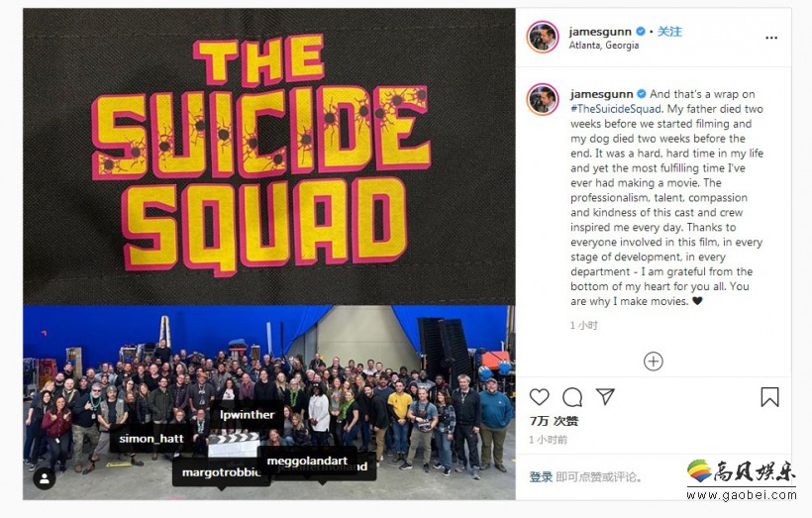The height and width of the screenshot is (518, 812).
Task: Open Atlanta, Georgia location link
Action: click(604, 46)
